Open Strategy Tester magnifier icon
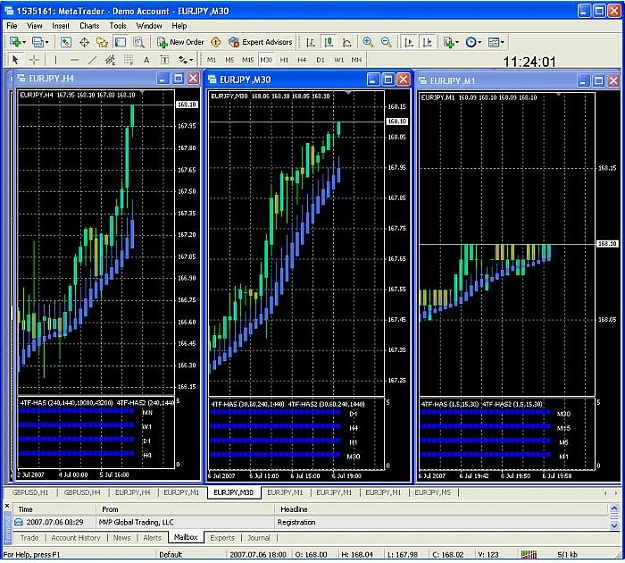This screenshot has width=625, height=563. coord(139,42)
